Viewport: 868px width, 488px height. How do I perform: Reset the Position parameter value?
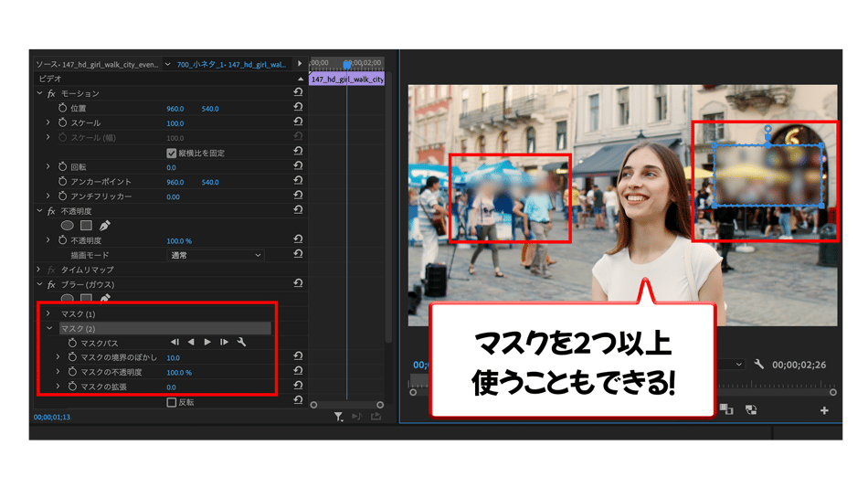(x=298, y=108)
